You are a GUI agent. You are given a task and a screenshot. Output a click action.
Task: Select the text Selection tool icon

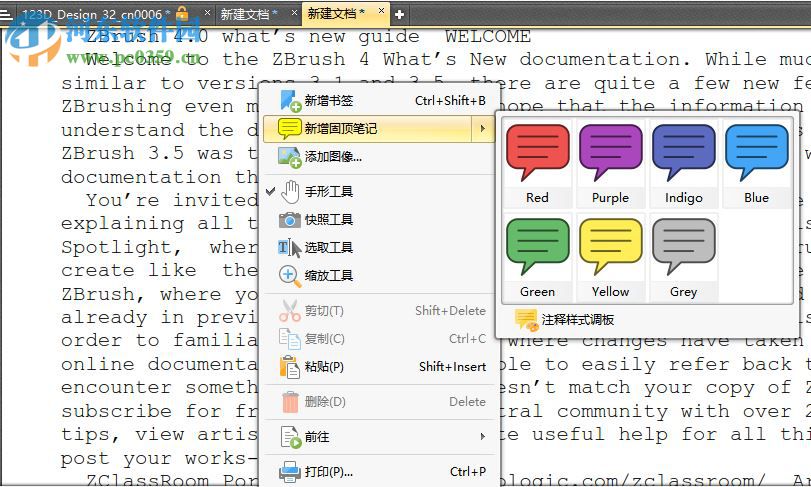click(290, 248)
